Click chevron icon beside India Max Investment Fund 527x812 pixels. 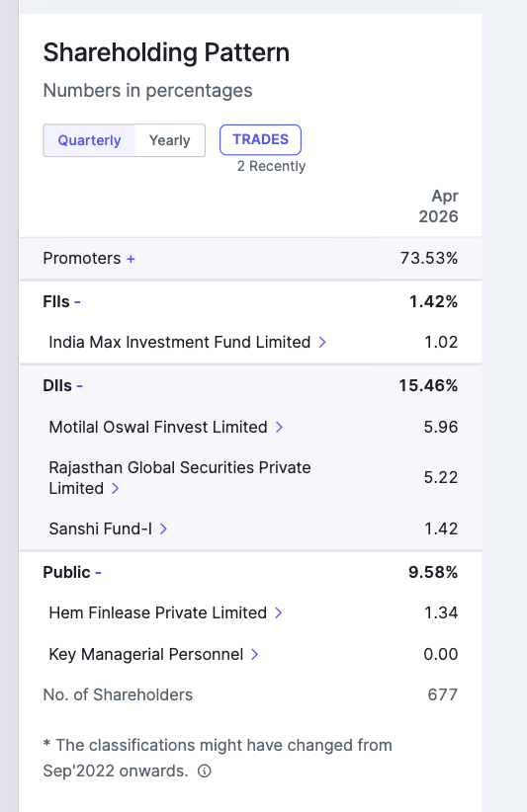pos(322,343)
